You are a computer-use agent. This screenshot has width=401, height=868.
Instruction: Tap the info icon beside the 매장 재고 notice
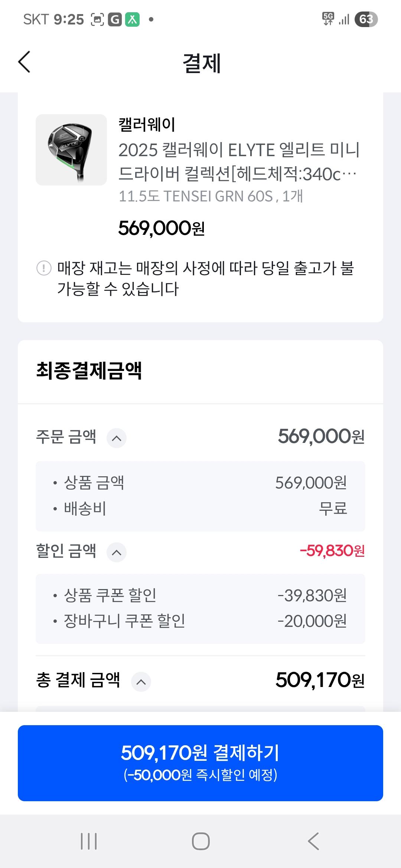44,268
